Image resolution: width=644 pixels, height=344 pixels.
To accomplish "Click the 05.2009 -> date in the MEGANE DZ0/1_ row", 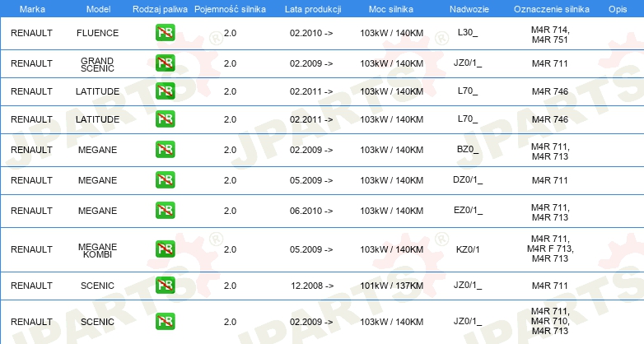I will (x=311, y=180).
